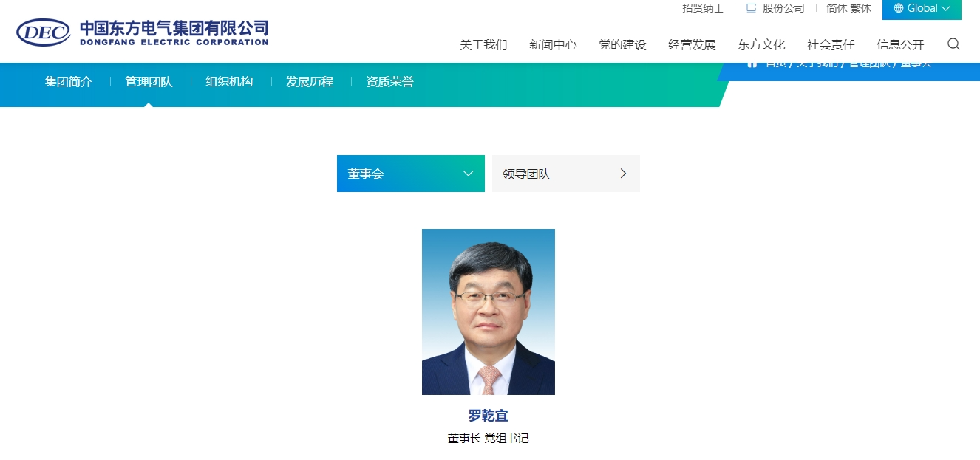
Task: Click the globe icon next to Global
Action: pyautogui.click(x=899, y=8)
